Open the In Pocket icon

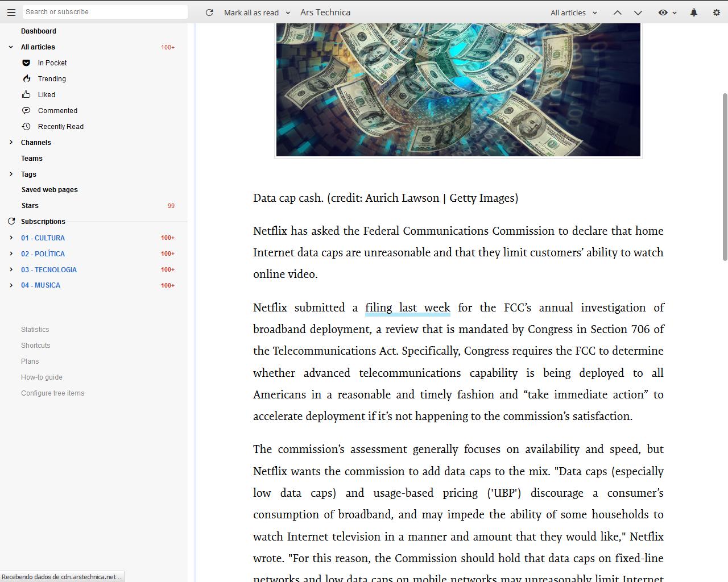point(26,63)
